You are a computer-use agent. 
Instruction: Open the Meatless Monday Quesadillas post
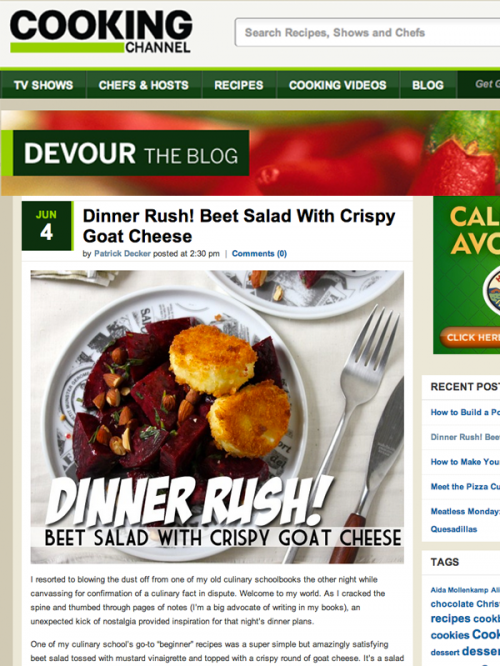pos(465,520)
